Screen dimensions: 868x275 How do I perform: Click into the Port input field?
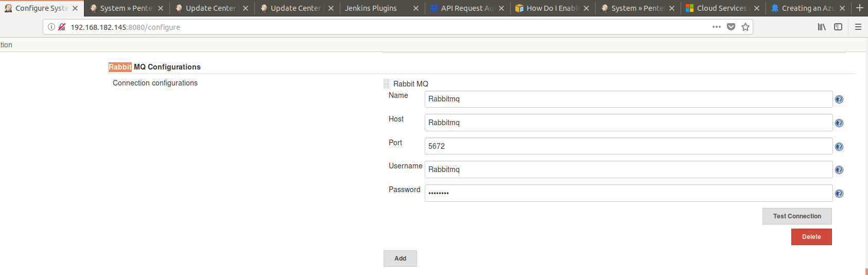(628, 146)
